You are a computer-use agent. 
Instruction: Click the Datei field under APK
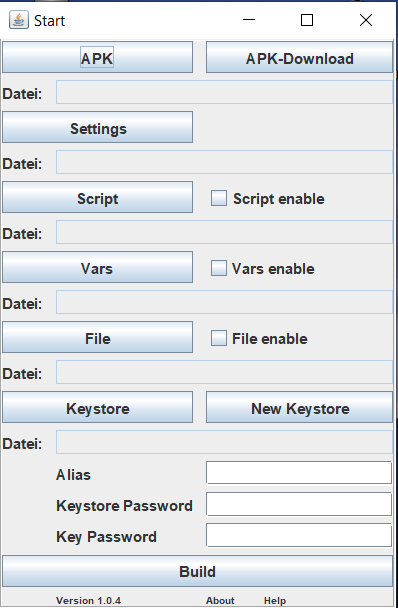click(x=224, y=92)
